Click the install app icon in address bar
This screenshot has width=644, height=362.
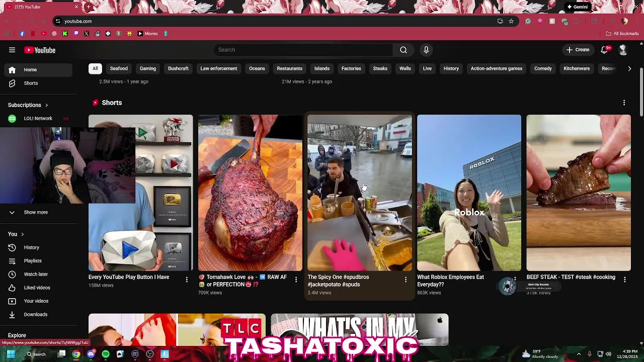(500, 21)
